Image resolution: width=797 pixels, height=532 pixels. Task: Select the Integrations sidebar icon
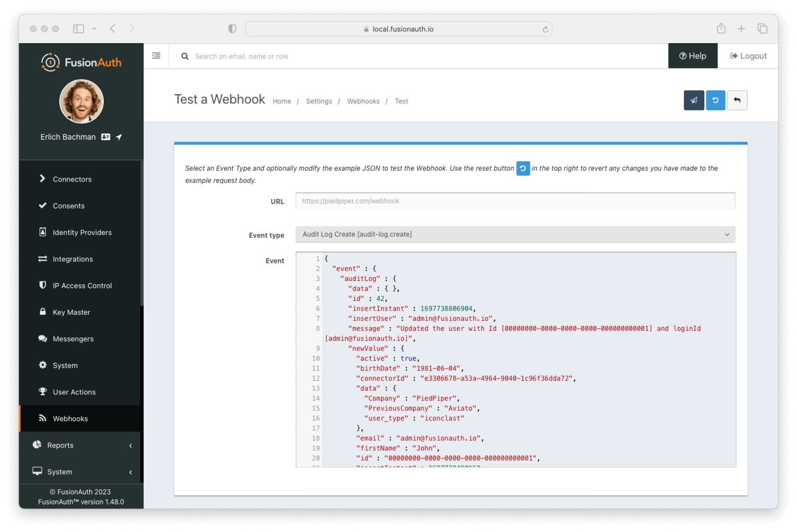tap(73, 259)
